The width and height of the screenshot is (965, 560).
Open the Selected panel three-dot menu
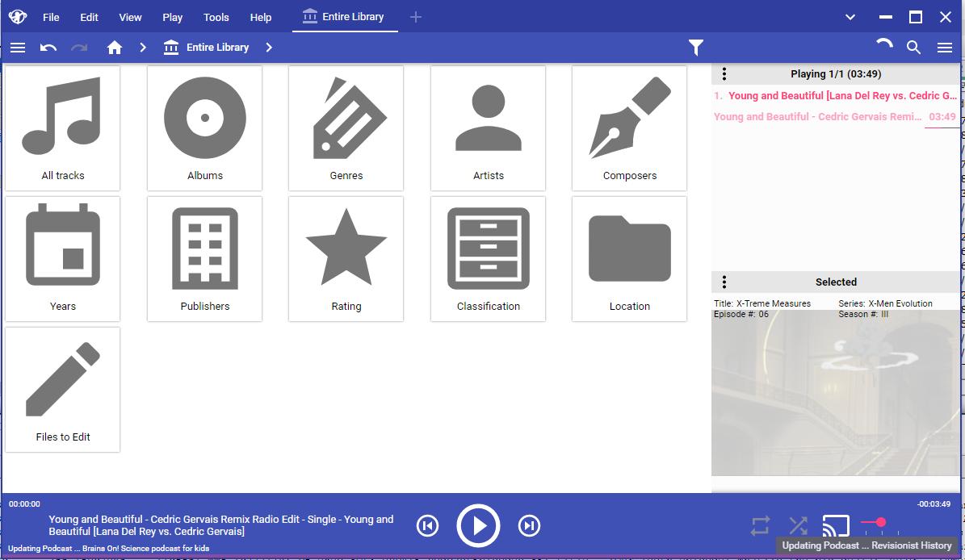[724, 282]
